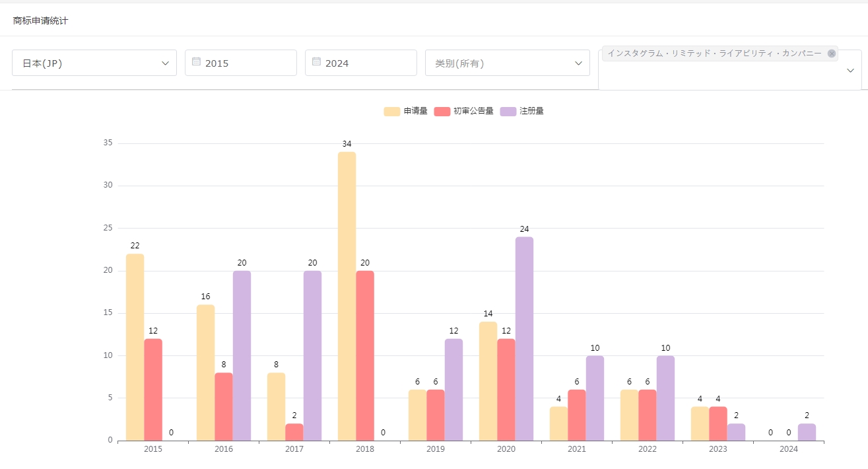
Task: Select the 2016 yellow bar labeled 16
Action: tap(205, 373)
